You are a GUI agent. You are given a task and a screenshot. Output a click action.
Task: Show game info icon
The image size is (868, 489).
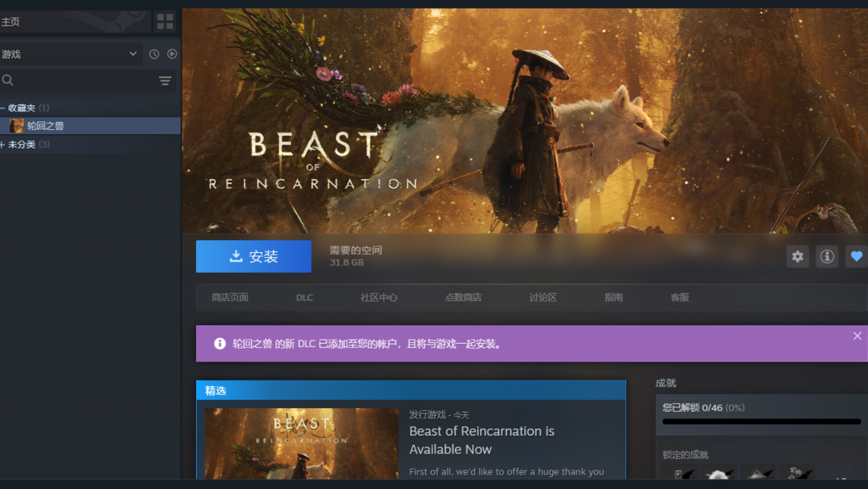(827, 256)
